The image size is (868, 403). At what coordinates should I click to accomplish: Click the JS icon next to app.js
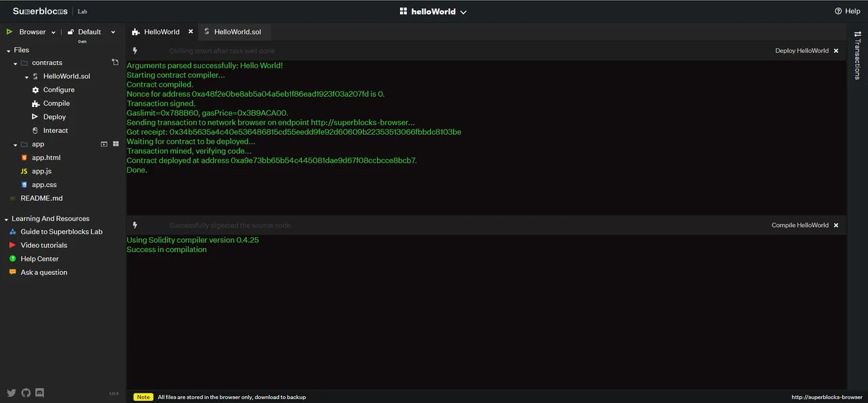point(24,171)
